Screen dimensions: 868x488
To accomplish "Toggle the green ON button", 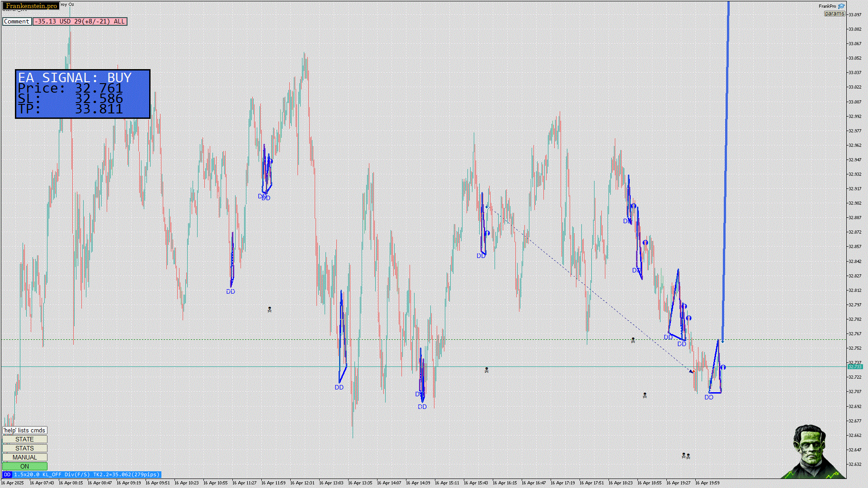I will [x=24, y=466].
